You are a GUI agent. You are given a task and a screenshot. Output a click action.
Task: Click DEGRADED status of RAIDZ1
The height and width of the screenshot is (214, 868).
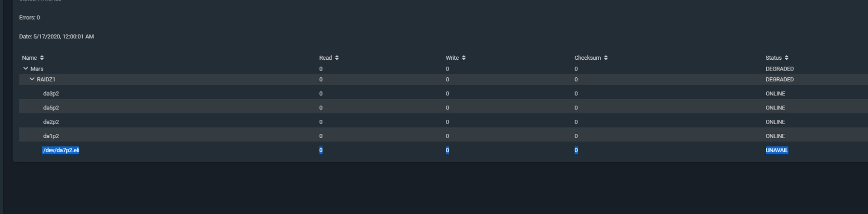tap(779, 80)
